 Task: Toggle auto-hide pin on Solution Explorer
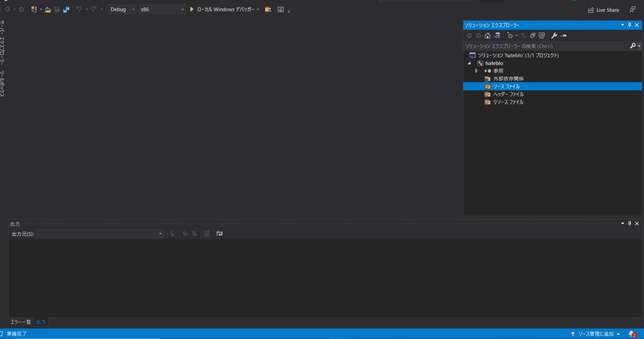[630, 25]
